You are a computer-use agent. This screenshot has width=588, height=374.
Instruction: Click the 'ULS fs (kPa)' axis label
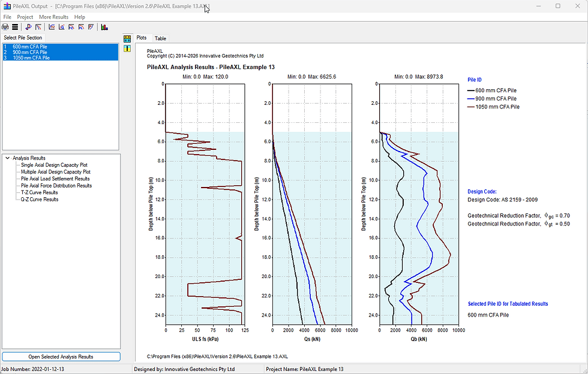pos(205,339)
